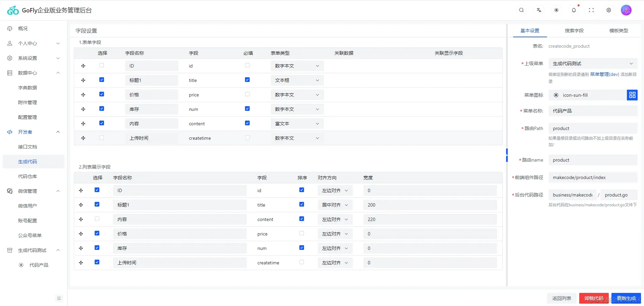Click the blue 重新生成 button
The height and width of the screenshot is (306, 644).
click(626, 298)
